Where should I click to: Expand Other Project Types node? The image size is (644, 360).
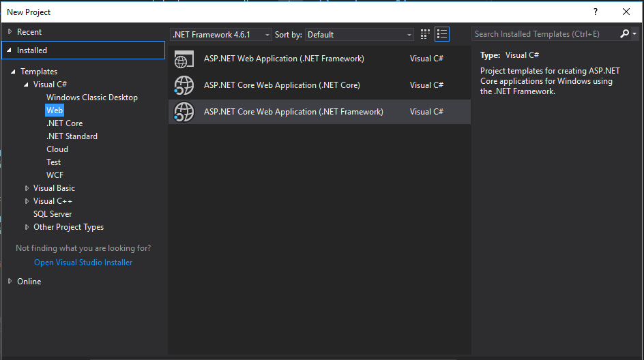(x=27, y=227)
